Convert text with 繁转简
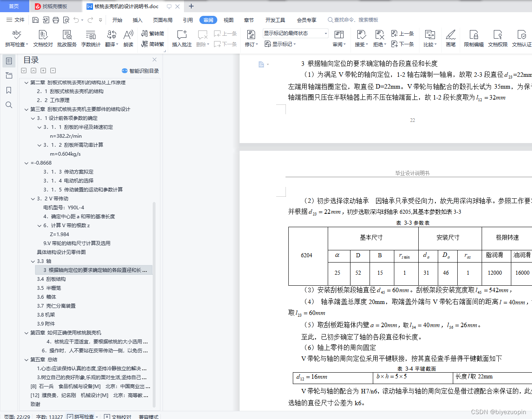The width and height of the screenshot is (532, 419). click(153, 34)
